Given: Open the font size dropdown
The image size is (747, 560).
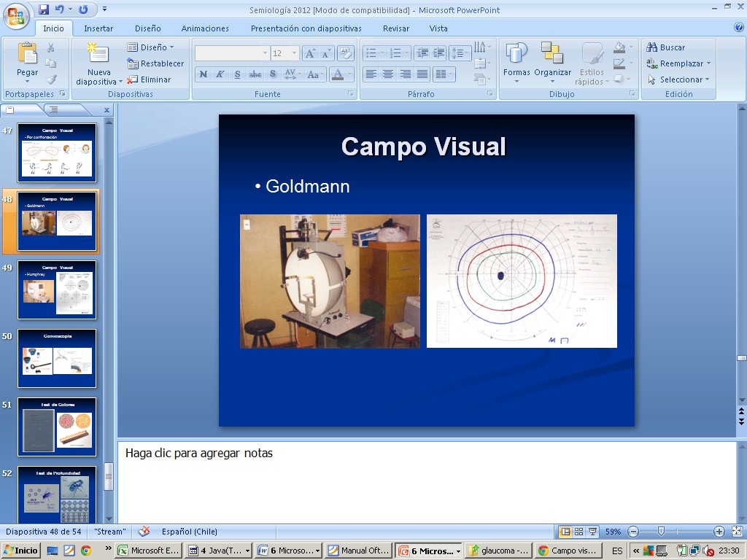Looking at the screenshot, I should tap(295, 53).
